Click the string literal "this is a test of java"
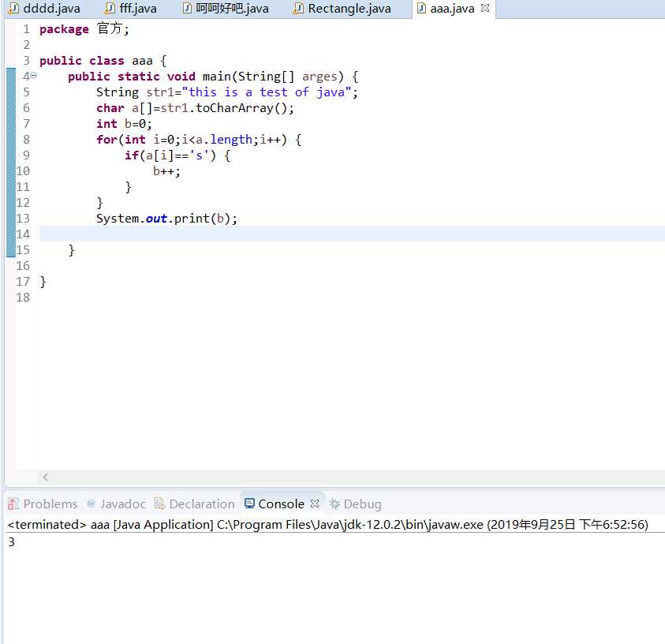 click(x=267, y=92)
